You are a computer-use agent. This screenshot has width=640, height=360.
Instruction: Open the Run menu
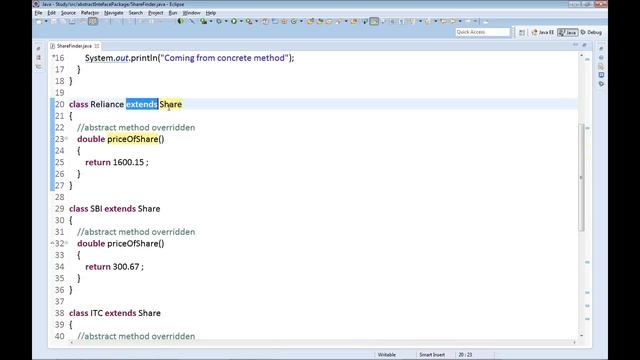[x=173, y=13]
